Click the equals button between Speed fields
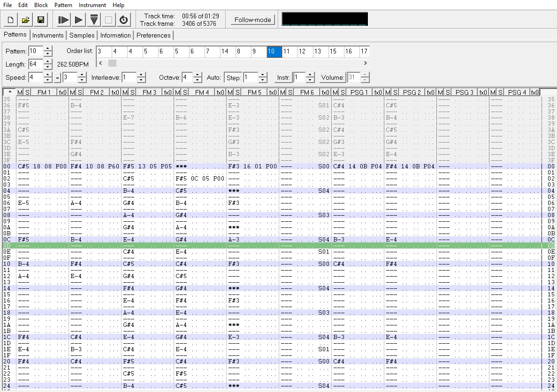Image resolution: width=557 pixels, height=392 pixels. pos(58,78)
